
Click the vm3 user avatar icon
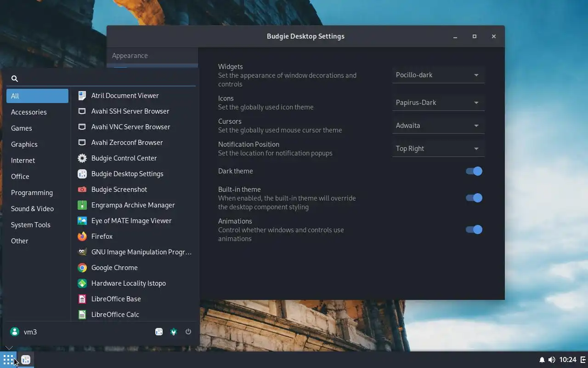click(15, 332)
